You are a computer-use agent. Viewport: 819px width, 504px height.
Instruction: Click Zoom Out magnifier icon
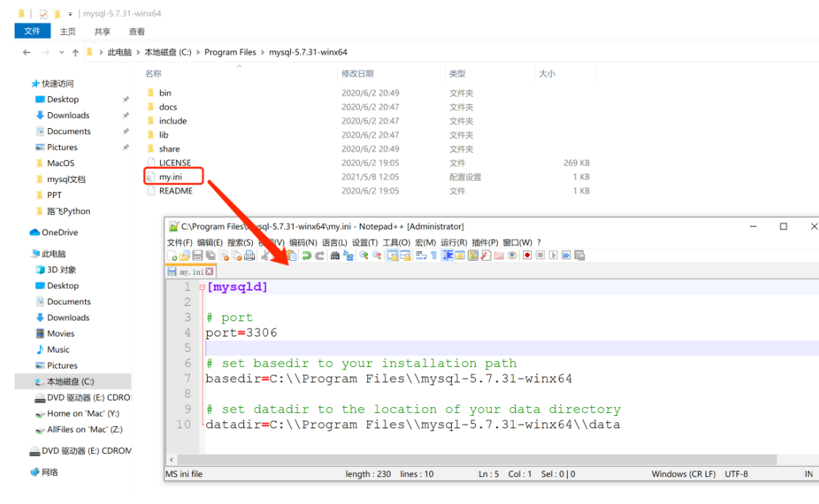(x=377, y=256)
